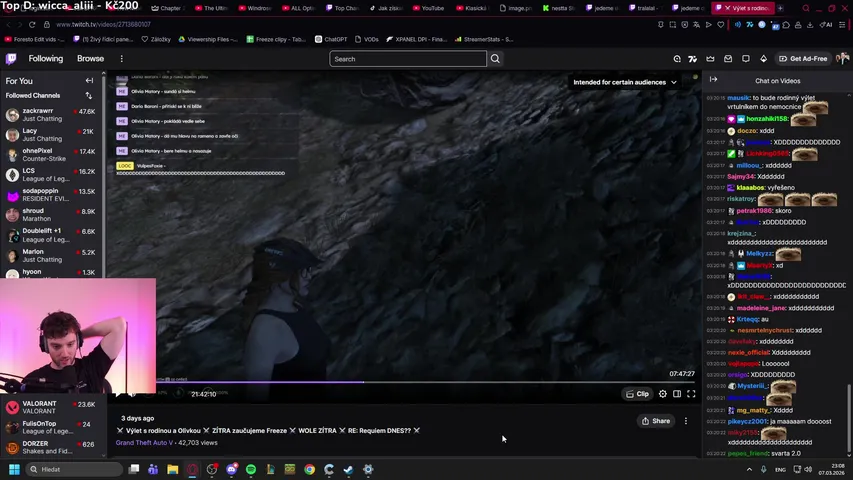The image size is (853, 480).
Task: Click the browser heart bookmark icon
Action: click(x=721, y=24)
